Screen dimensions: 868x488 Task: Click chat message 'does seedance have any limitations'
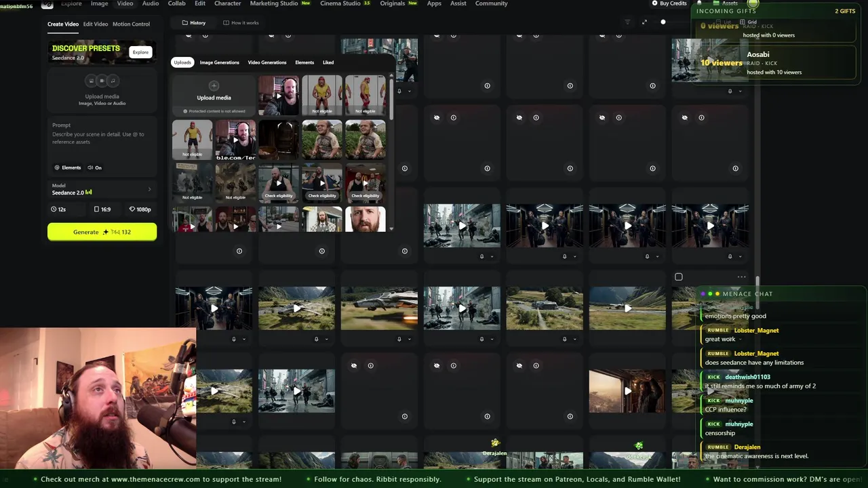754,363
